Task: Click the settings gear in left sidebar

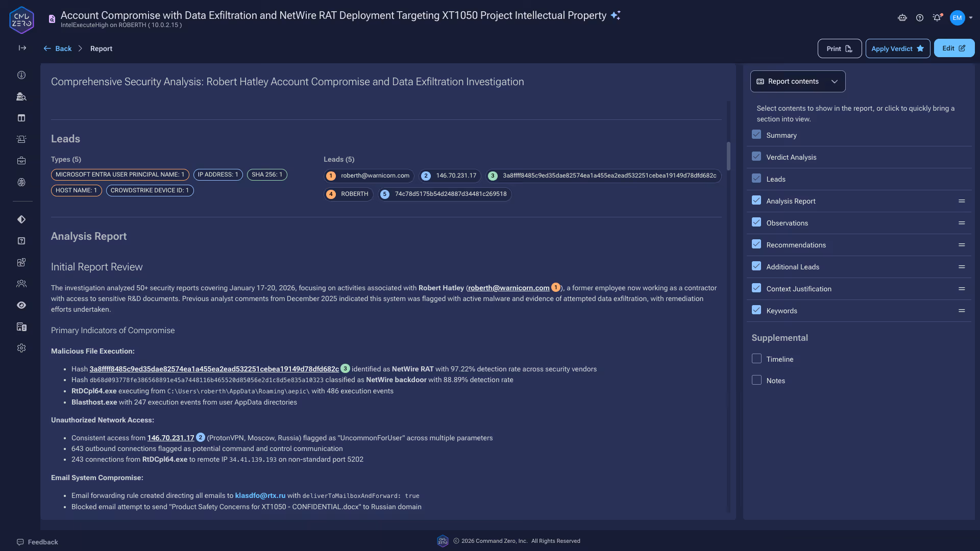Action: tap(21, 348)
